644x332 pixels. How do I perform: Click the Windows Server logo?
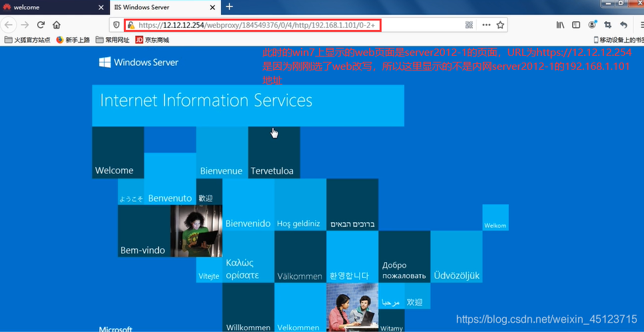tap(139, 63)
